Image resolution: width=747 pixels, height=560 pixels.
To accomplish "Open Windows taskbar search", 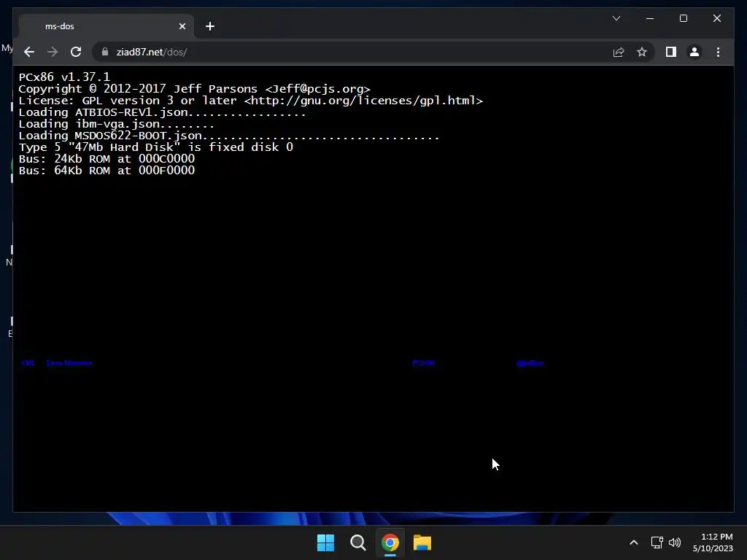I will [357, 542].
